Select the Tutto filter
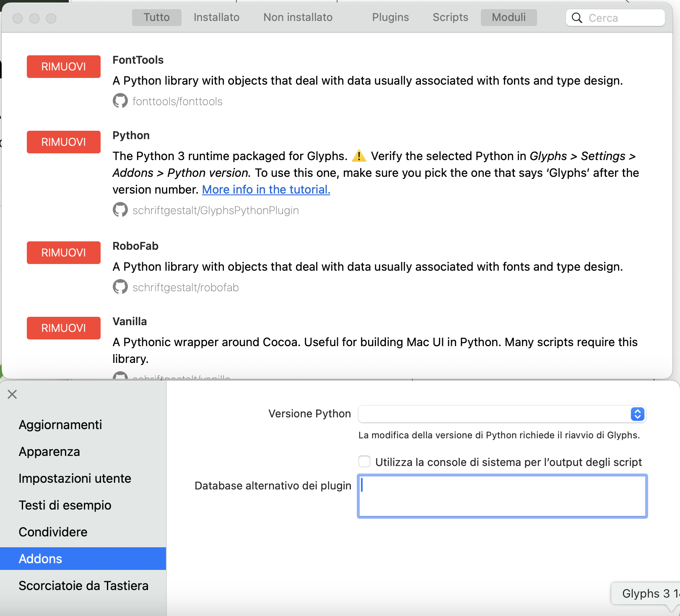This screenshot has width=680, height=616. (156, 18)
